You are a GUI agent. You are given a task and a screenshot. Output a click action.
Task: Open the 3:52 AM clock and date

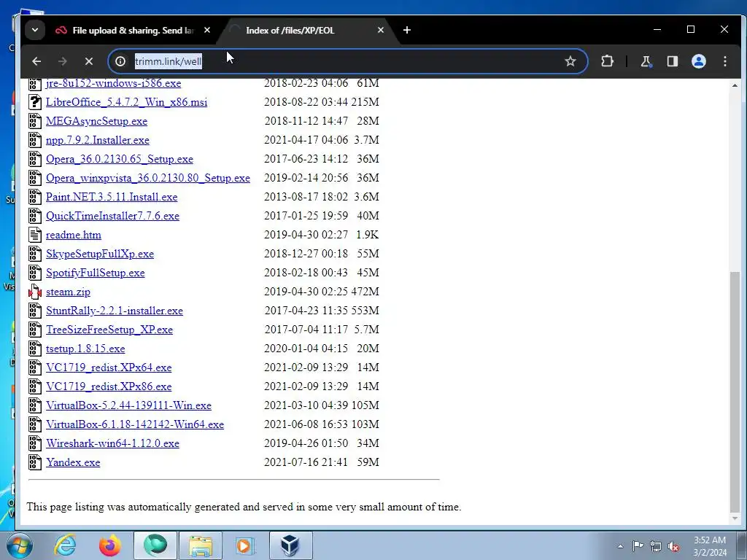(x=710, y=546)
